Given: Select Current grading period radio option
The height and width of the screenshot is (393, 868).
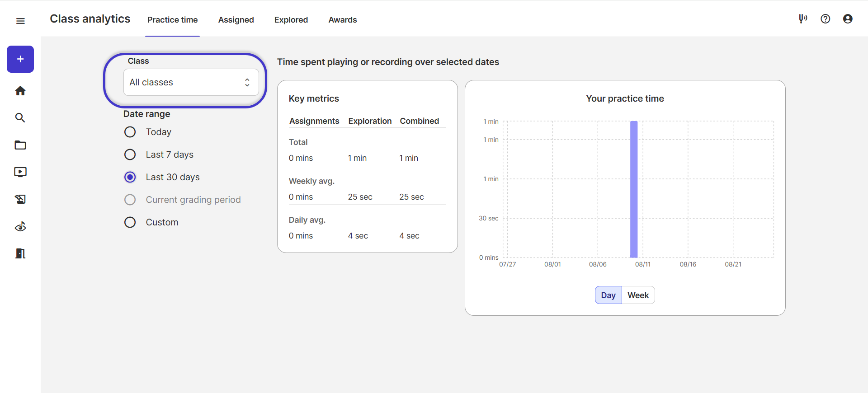Looking at the screenshot, I should pos(130,200).
